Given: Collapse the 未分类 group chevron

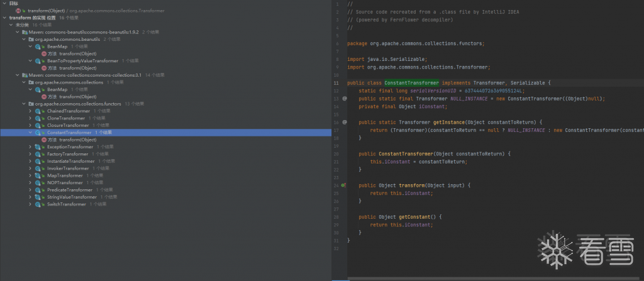Looking at the screenshot, I should coord(11,25).
